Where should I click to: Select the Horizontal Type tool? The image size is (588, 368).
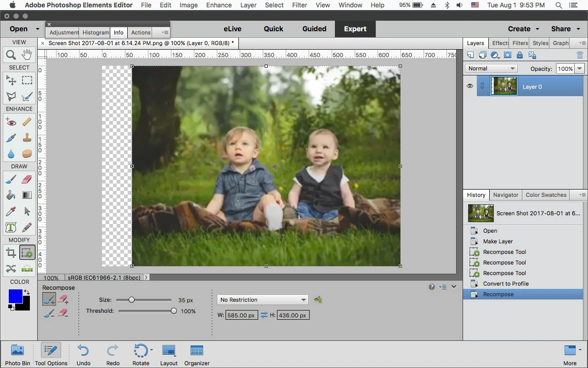point(11,227)
